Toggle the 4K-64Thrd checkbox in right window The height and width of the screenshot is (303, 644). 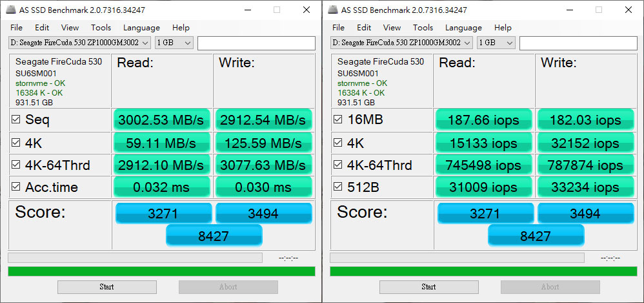337,165
